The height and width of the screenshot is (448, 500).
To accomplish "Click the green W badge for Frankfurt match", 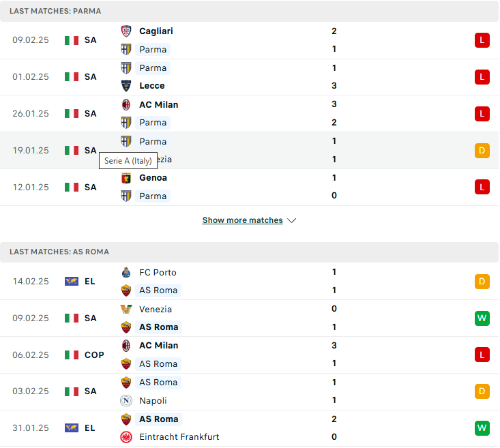I will click(482, 428).
